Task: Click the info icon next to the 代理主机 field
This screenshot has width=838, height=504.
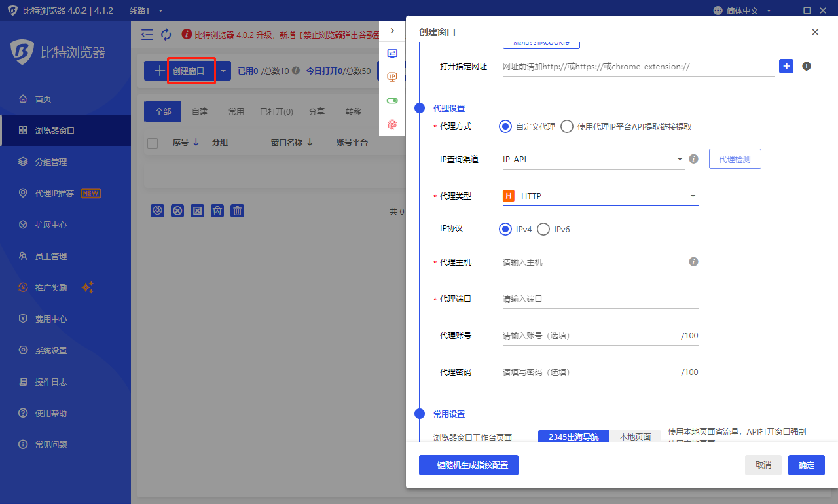Action: (694, 262)
